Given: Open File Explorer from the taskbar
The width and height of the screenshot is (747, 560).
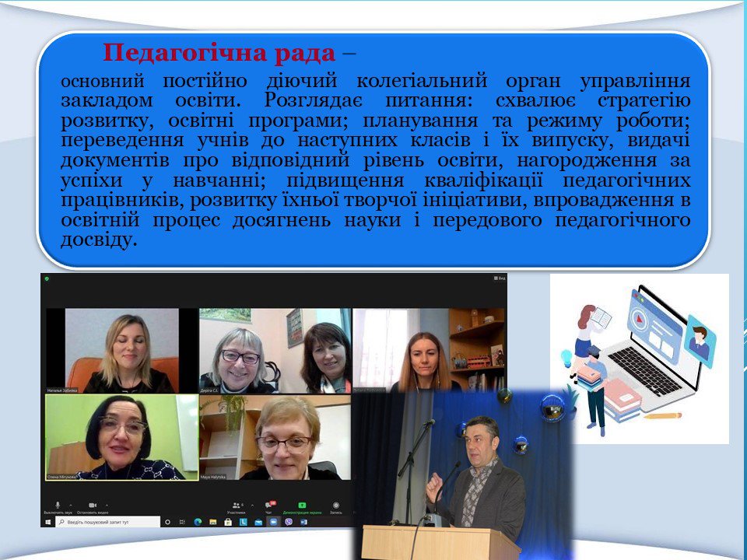Looking at the screenshot, I should 213,522.
